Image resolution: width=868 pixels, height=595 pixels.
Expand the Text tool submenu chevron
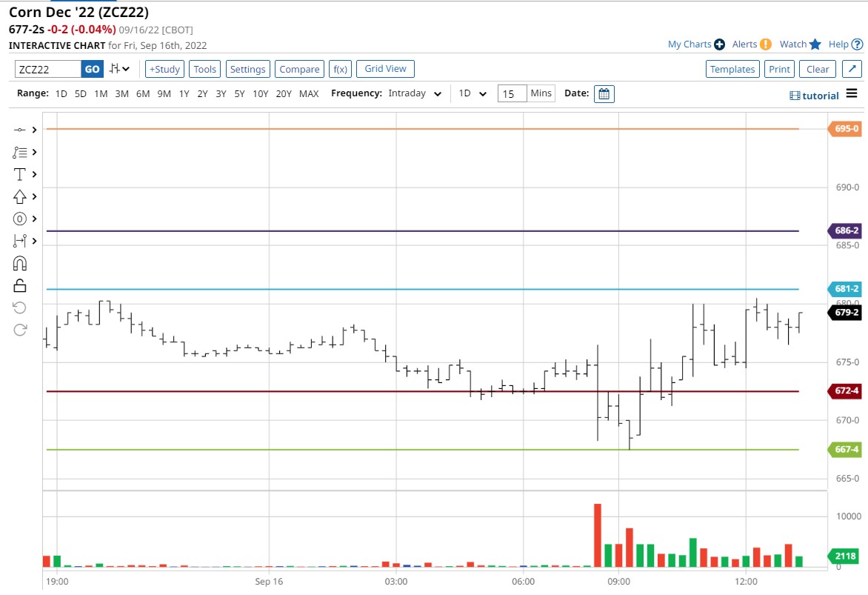tap(34, 174)
